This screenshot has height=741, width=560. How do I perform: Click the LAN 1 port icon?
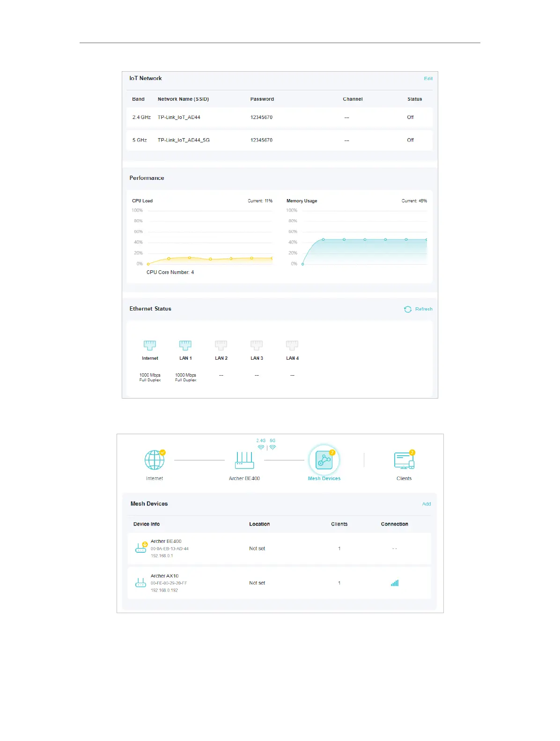pyautogui.click(x=185, y=345)
